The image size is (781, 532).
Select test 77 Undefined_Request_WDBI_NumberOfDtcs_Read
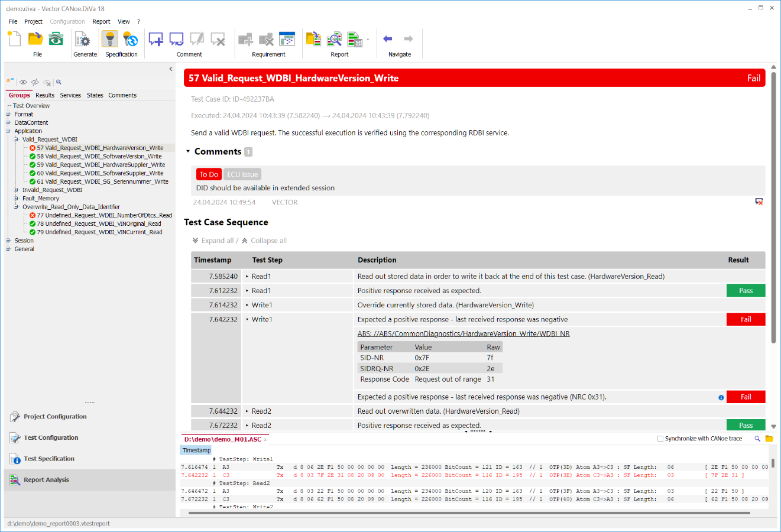click(104, 215)
